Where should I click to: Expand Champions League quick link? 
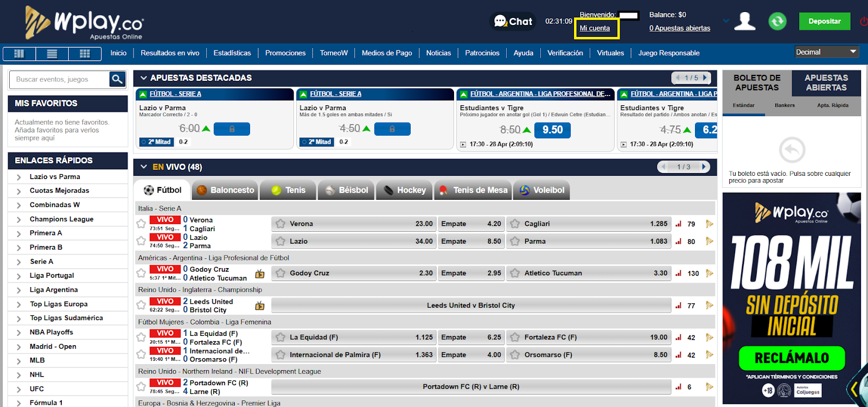[19, 219]
